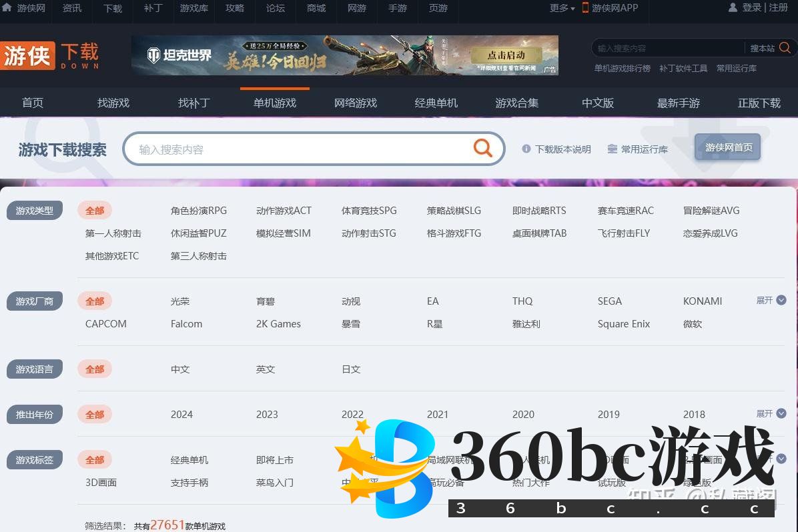Click the phone icon for 游侠网APP

tap(585, 8)
